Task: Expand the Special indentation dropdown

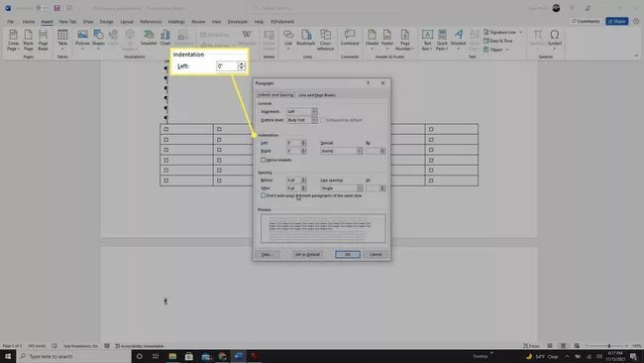Action: click(341, 151)
